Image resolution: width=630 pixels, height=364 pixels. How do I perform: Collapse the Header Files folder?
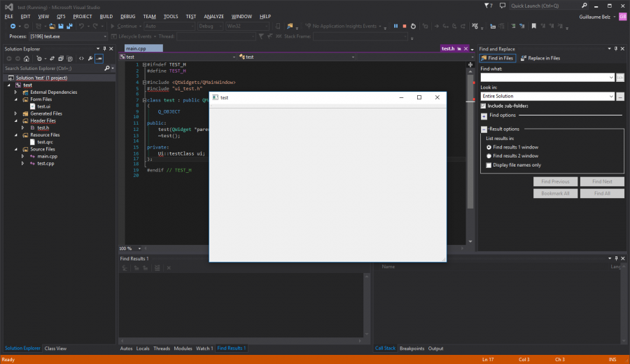coord(15,121)
